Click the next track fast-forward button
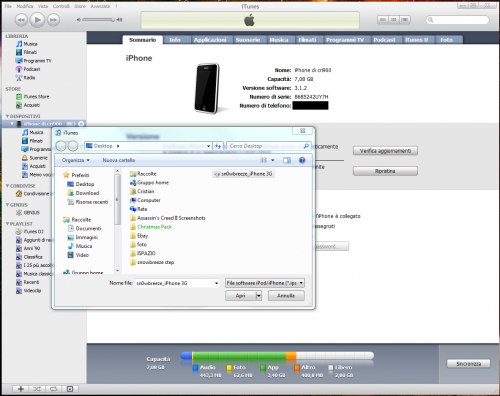The height and width of the screenshot is (396, 500). [x=53, y=20]
